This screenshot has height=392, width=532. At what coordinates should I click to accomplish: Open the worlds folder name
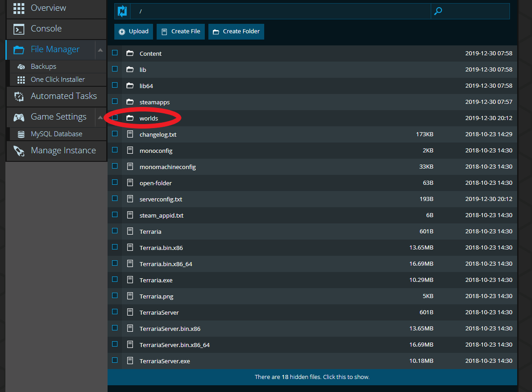[x=149, y=118]
